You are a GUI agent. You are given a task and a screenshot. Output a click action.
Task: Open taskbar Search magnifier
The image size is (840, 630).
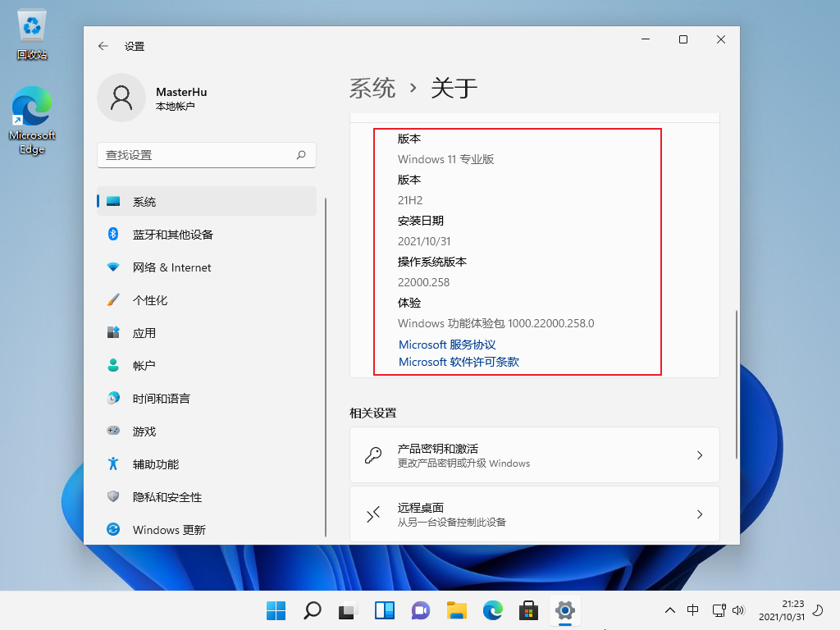tap(313, 610)
